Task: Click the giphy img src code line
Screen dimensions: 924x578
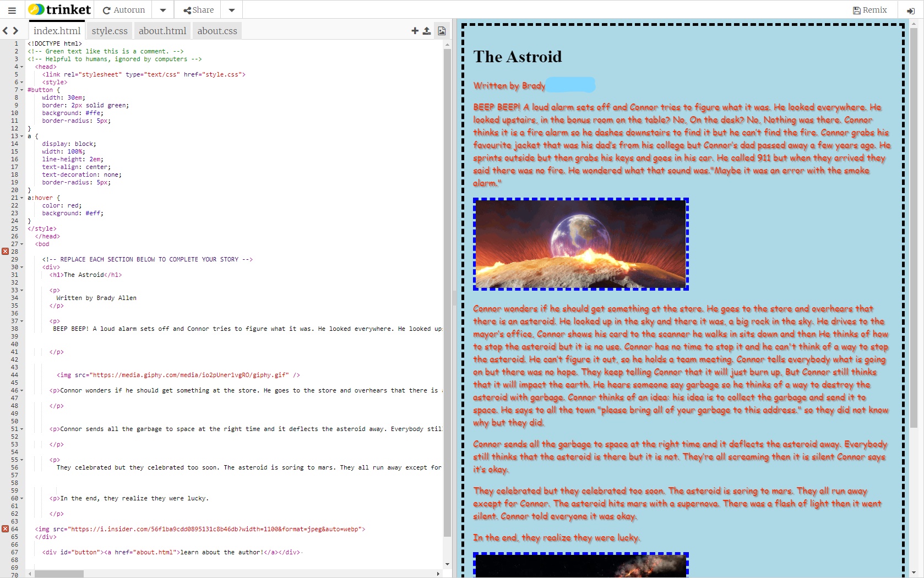Action: [x=178, y=375]
